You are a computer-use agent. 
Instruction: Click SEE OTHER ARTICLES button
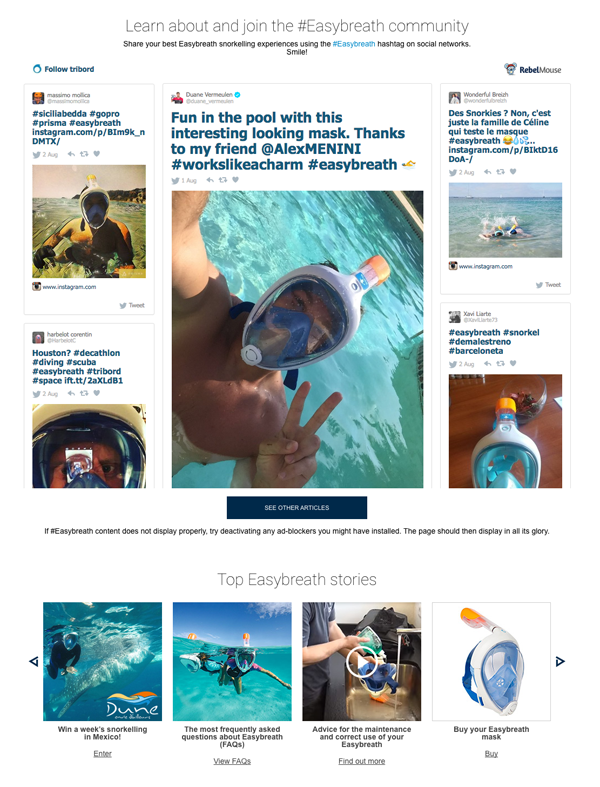tap(297, 507)
